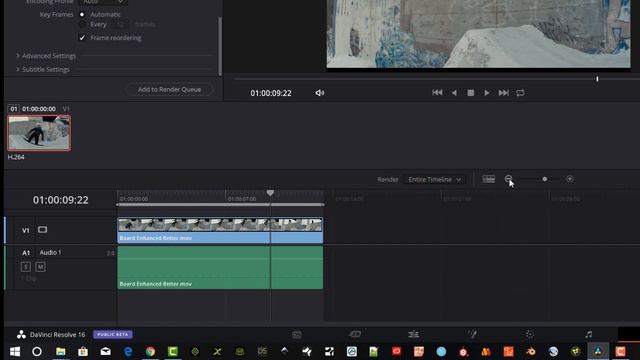The height and width of the screenshot is (360, 640).
Task: Mute viewer audio with speaker icon
Action: pyautogui.click(x=320, y=93)
